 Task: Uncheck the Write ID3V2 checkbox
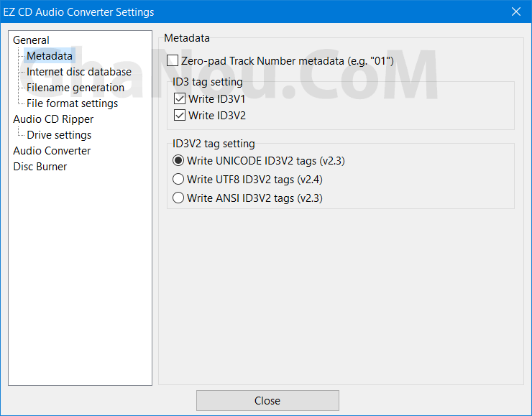point(180,115)
